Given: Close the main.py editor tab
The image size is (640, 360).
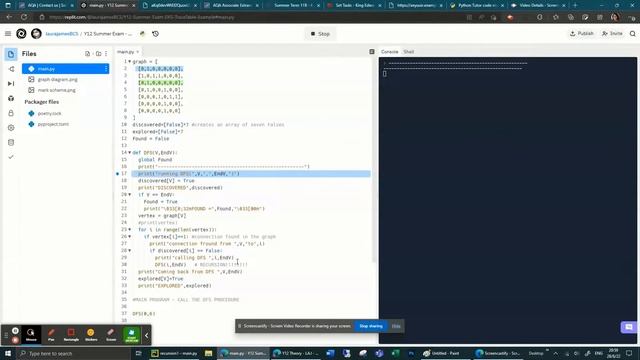Looking at the screenshot, I should pyautogui.click(x=138, y=52).
